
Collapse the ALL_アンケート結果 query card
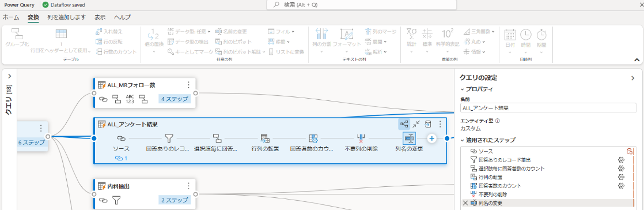[x=416, y=123]
